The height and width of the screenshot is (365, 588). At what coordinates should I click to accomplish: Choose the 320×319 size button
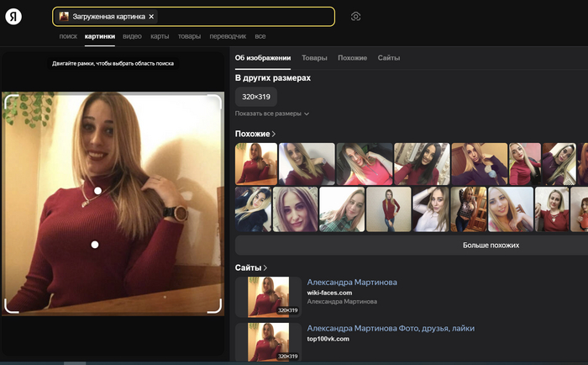[256, 97]
